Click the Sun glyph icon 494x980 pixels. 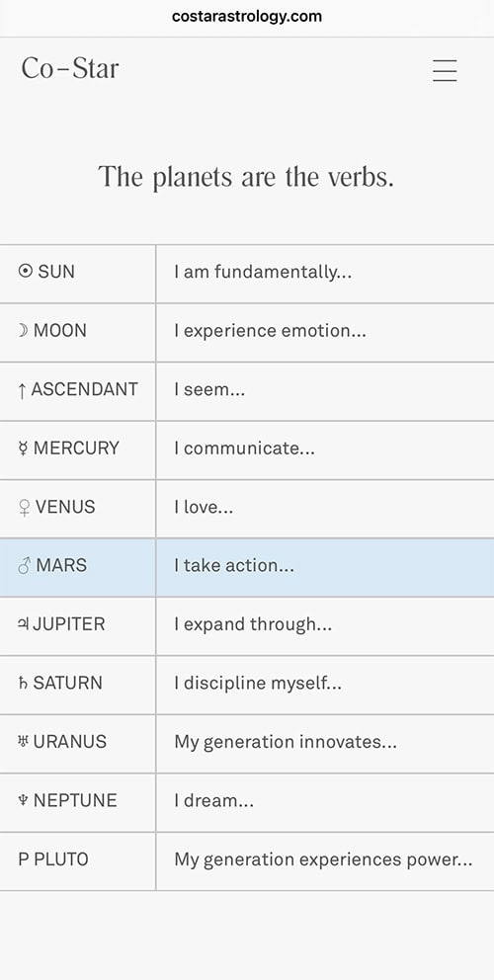pos(25,272)
